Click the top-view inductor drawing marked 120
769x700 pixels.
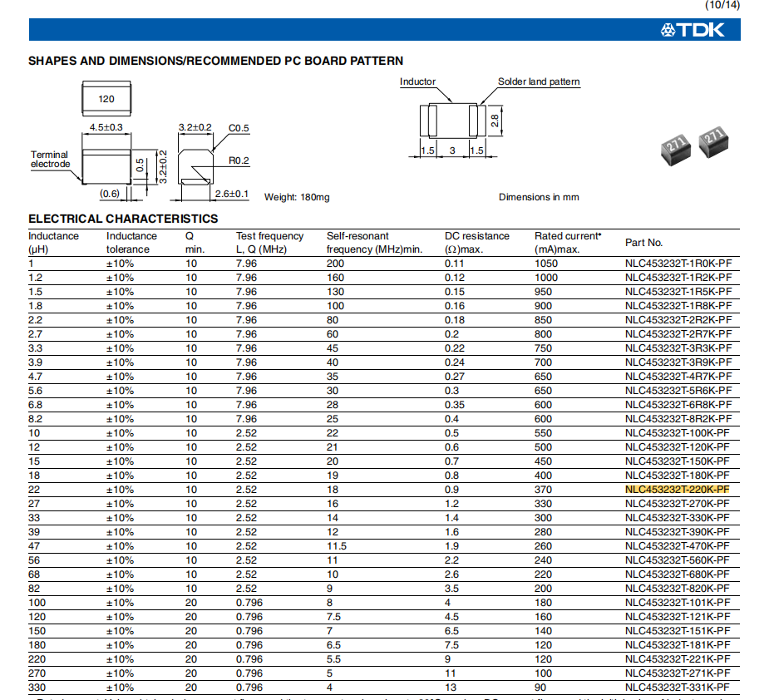coord(106,99)
